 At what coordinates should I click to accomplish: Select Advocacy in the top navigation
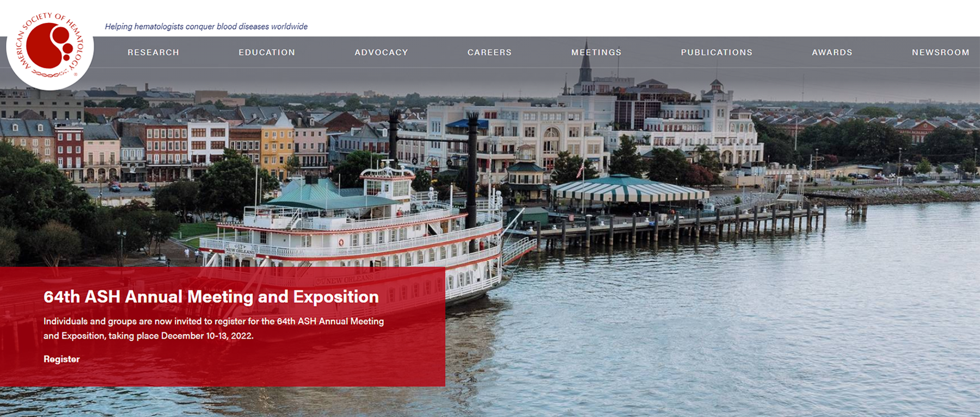(381, 52)
